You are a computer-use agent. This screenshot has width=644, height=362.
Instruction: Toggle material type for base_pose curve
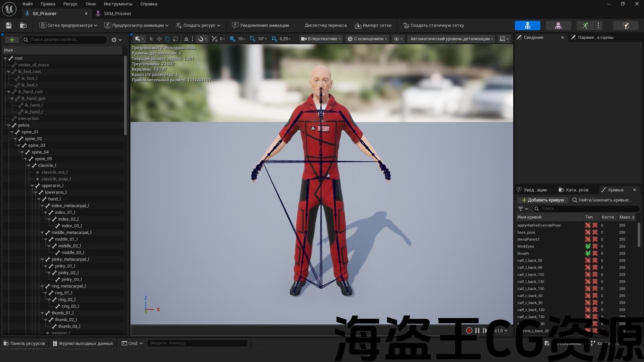tap(595, 232)
